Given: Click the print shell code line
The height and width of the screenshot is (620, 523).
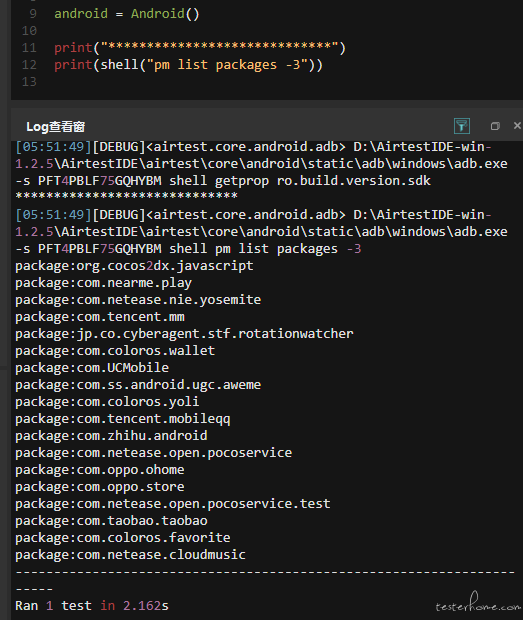Looking at the screenshot, I should tap(188, 64).
